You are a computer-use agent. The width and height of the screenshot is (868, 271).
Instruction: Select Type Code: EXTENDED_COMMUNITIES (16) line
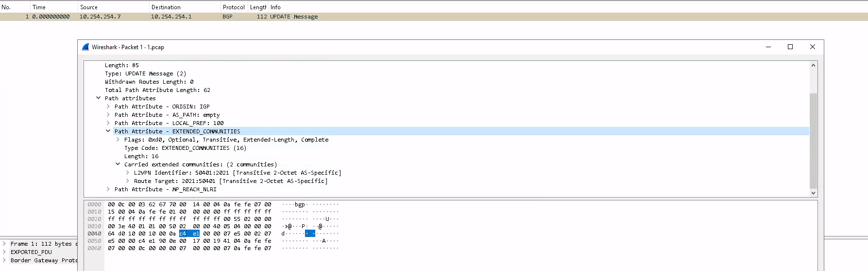185,148
